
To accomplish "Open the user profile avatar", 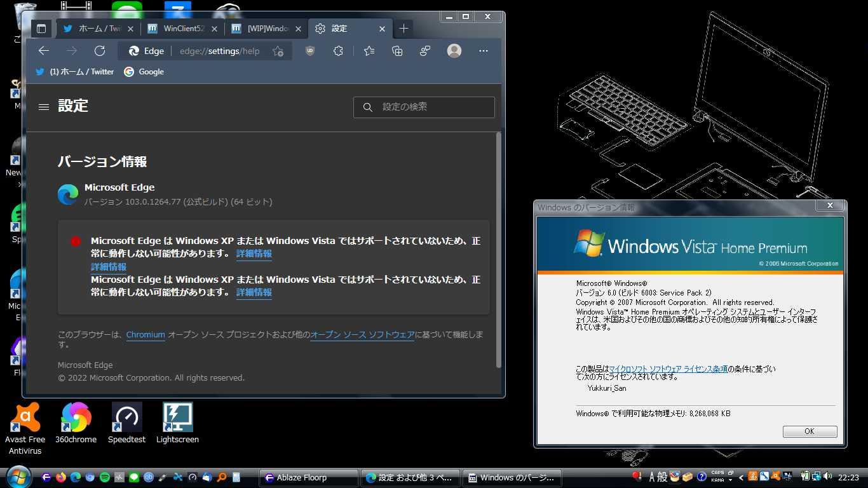I will [454, 51].
